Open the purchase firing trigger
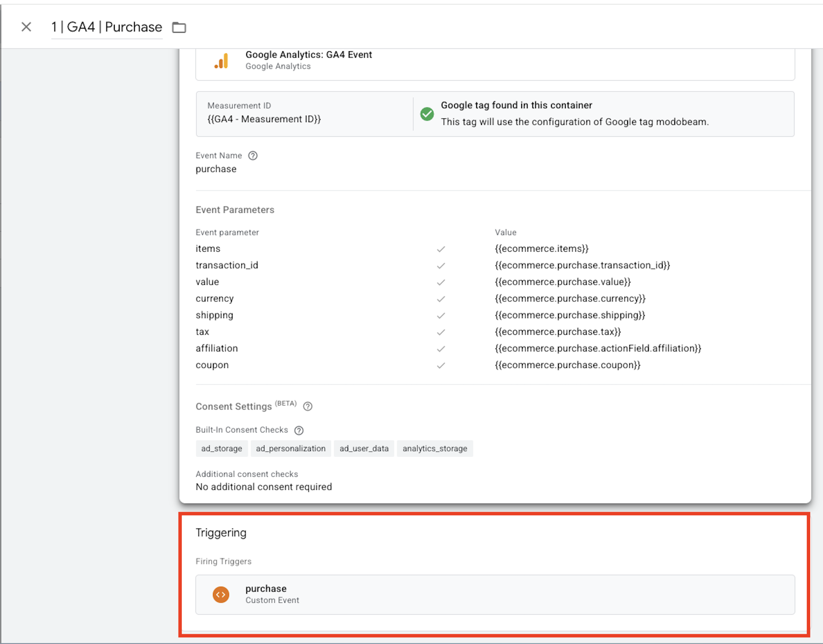The width and height of the screenshot is (823, 644). coord(495,594)
